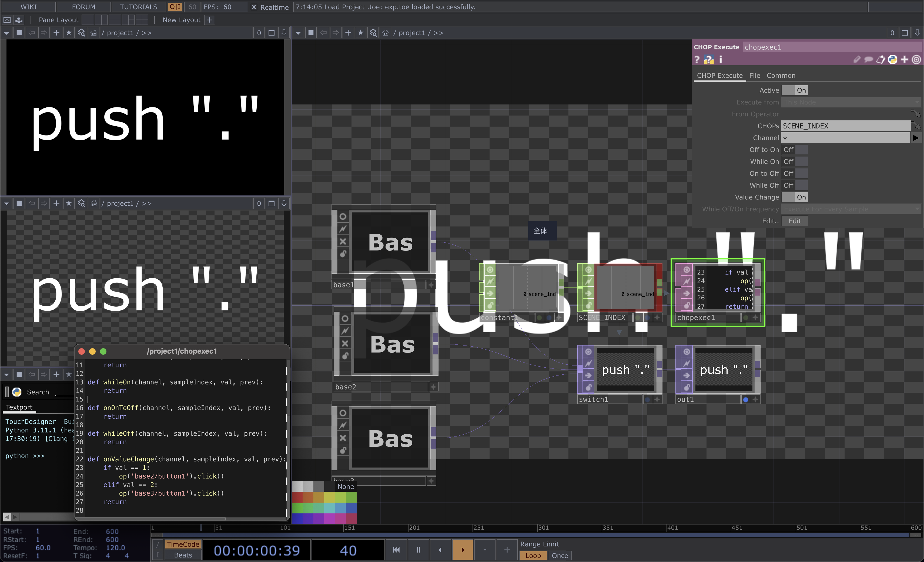This screenshot has width=924, height=562.
Task: Pick the green swatch in color palette
Action: pyautogui.click(x=297, y=508)
